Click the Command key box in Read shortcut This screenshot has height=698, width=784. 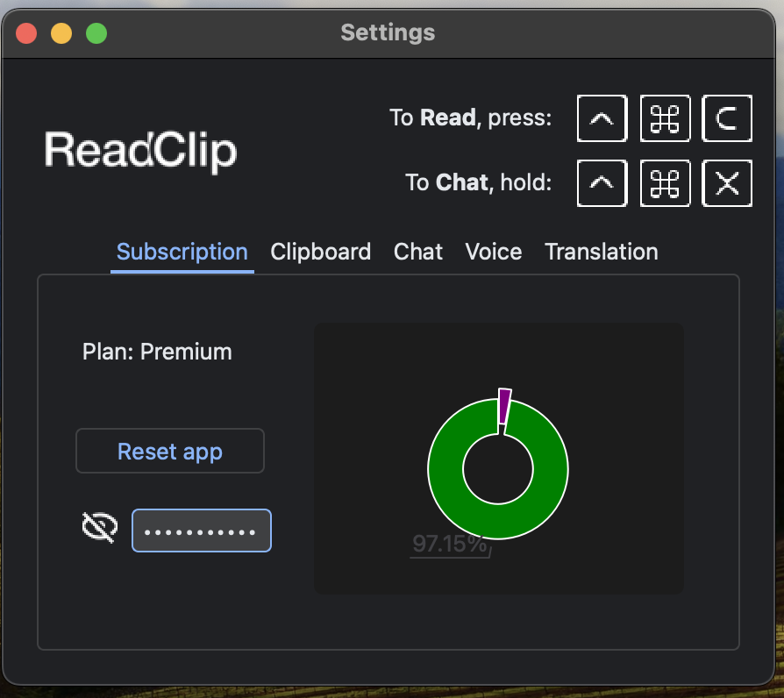(x=665, y=118)
